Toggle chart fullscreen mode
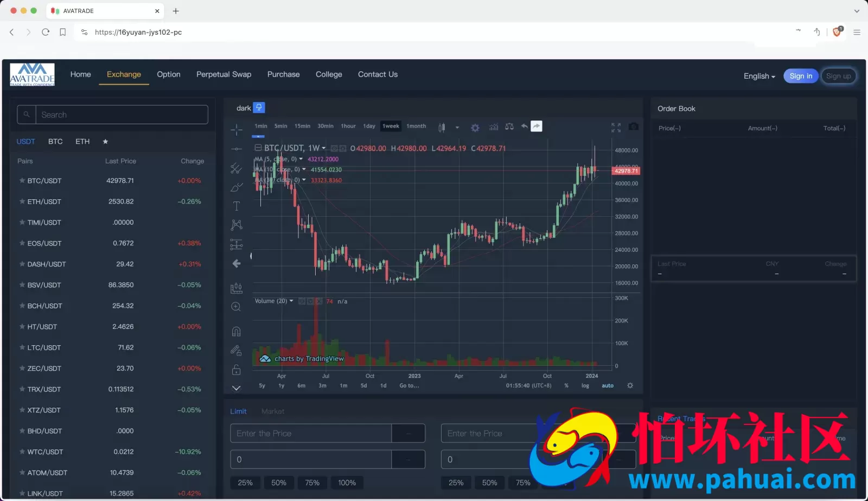 pyautogui.click(x=616, y=127)
